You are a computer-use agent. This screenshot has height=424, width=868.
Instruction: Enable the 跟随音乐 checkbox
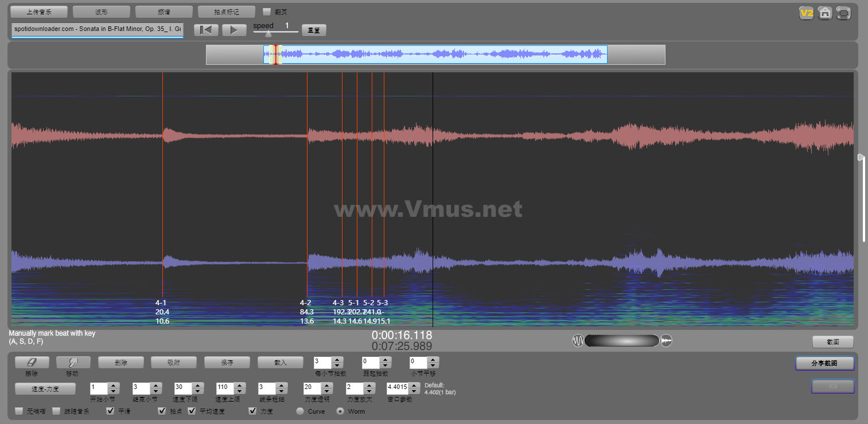[x=56, y=411]
